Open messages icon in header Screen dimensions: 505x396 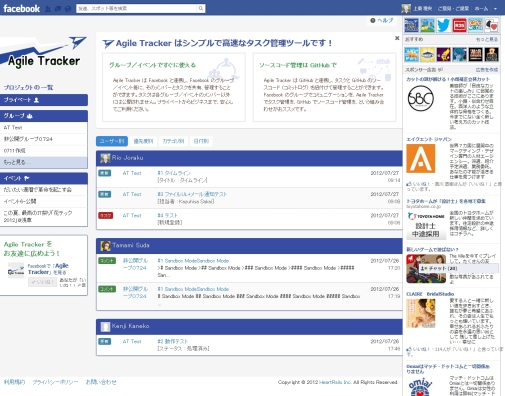[x=58, y=9]
